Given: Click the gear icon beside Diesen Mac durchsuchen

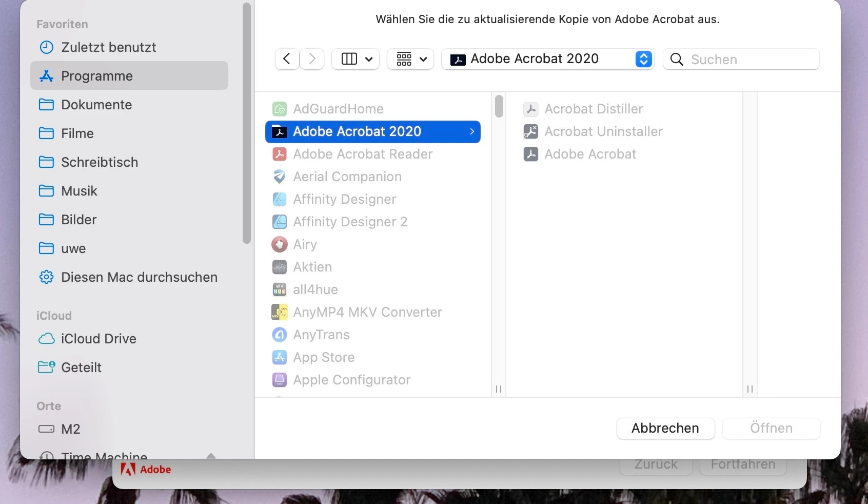Looking at the screenshot, I should [46, 277].
